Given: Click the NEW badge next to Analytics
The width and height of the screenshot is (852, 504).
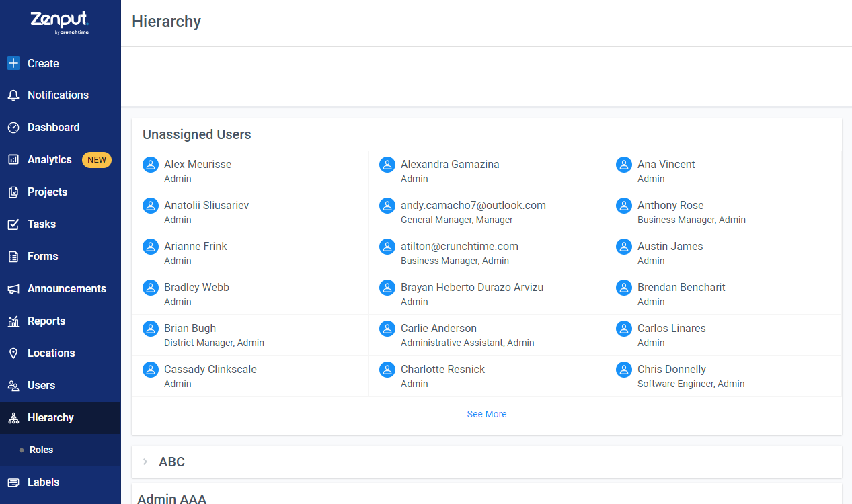Looking at the screenshot, I should tap(97, 160).
